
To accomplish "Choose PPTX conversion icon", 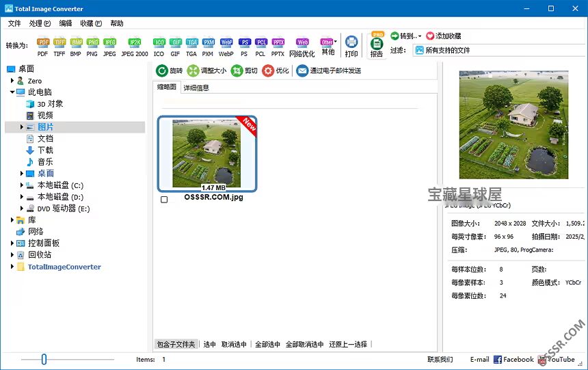I will tap(278, 46).
